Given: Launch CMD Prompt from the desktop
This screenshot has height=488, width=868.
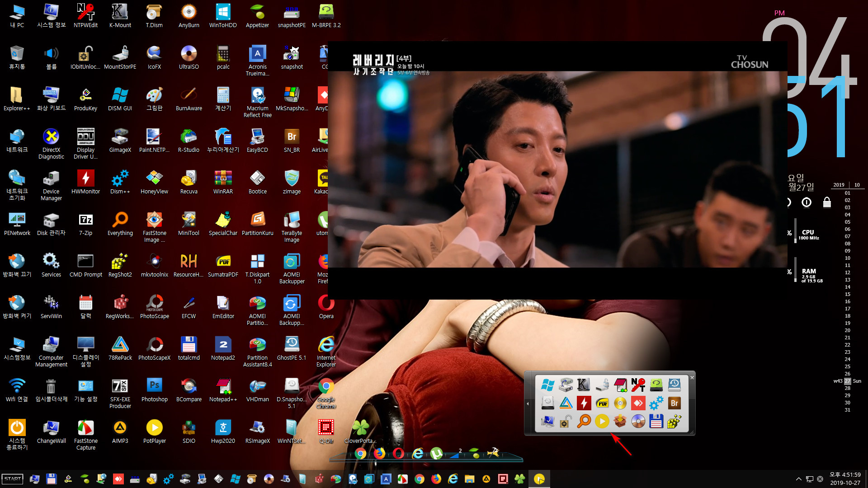Looking at the screenshot, I should pos(85,265).
